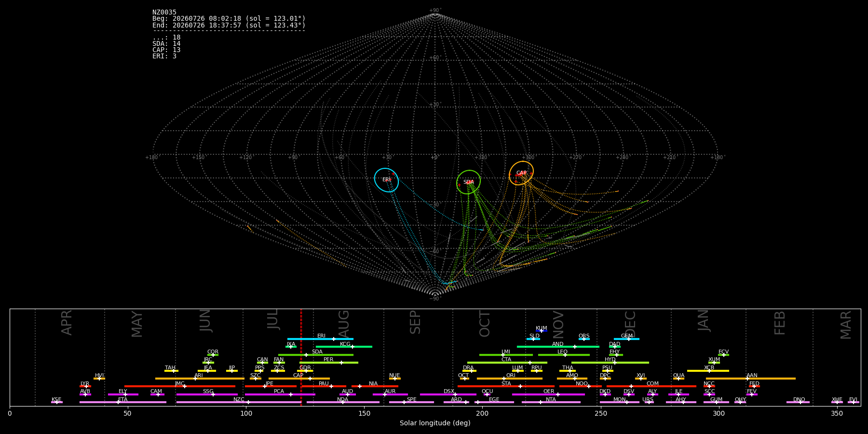
Task: Click the NTA shower label in the timeline
Action: [551, 400]
